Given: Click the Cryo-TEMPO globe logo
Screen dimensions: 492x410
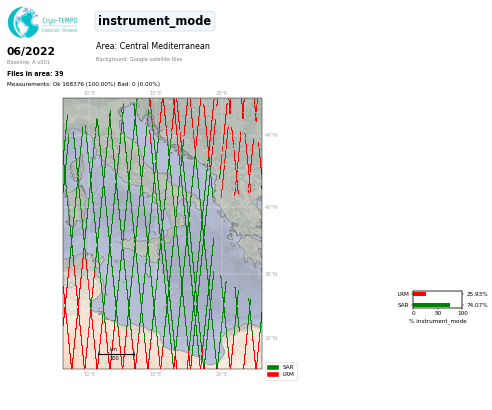Looking at the screenshot, I should tap(23, 22).
